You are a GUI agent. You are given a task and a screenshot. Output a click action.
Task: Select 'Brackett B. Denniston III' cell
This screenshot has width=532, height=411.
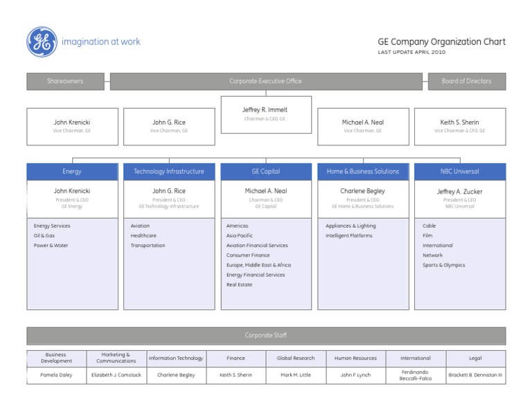coord(476,376)
